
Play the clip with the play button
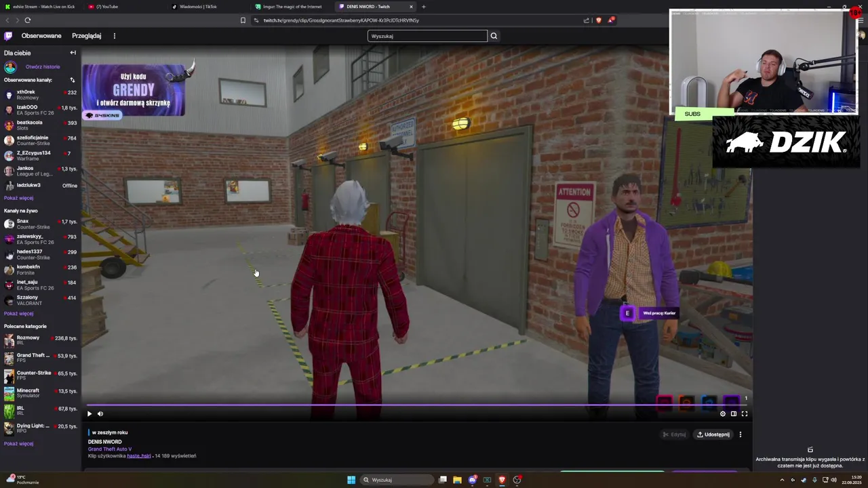point(89,413)
